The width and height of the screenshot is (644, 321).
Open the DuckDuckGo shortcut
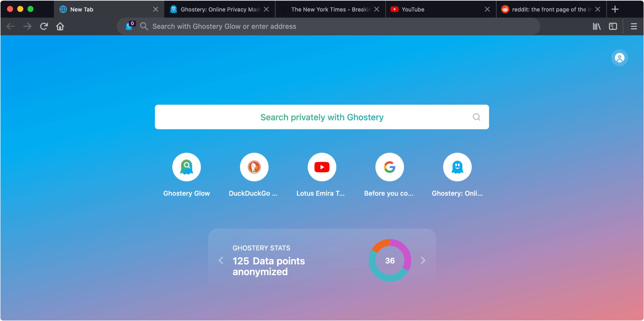254,167
